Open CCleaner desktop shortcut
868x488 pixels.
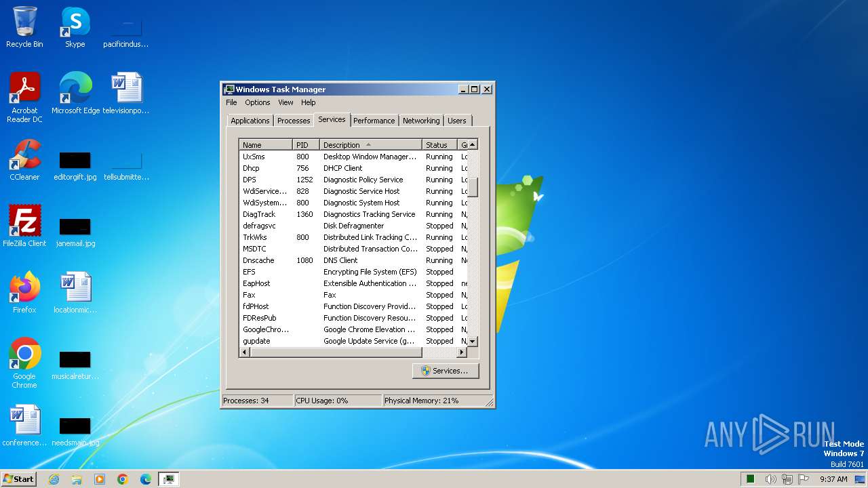[24, 160]
